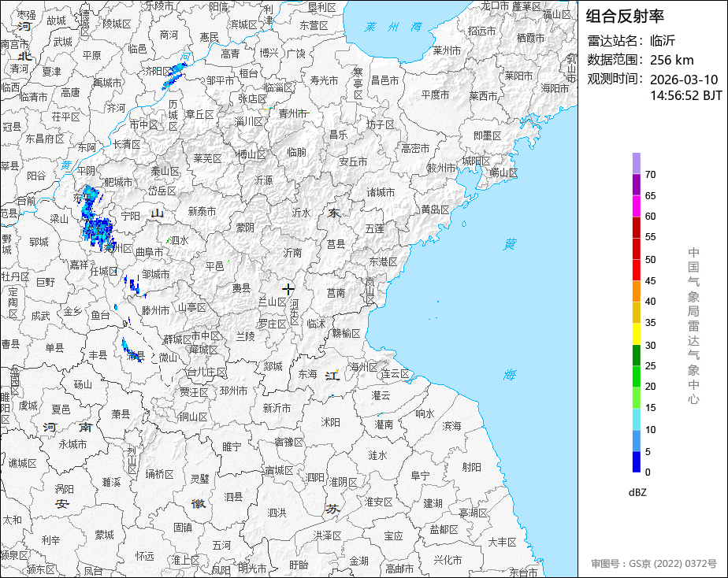Image resolution: width=728 pixels, height=578 pixels.
Task: Click the 兰山区 map label
Action: click(x=273, y=302)
